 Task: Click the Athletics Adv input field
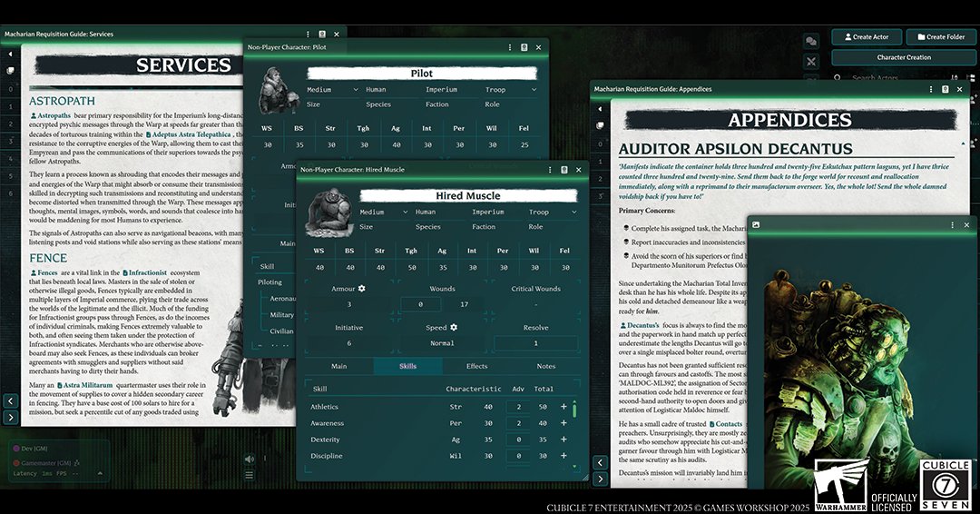[x=518, y=407]
